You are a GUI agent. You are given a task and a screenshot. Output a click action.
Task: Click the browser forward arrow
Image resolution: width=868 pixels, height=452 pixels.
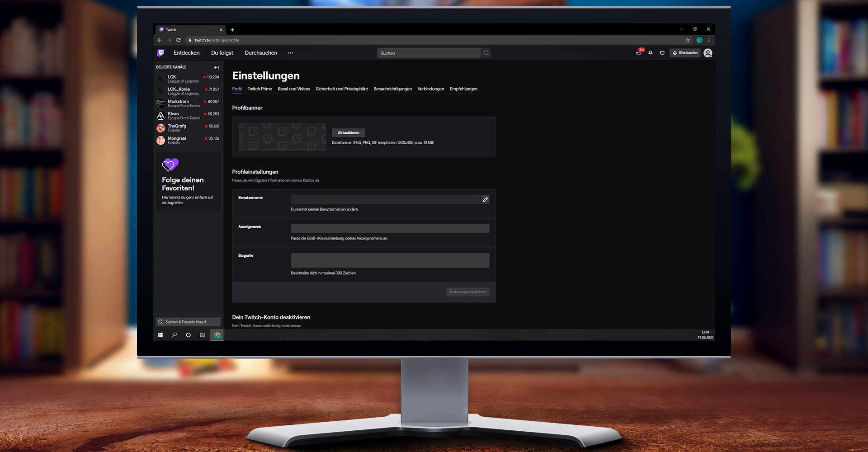(169, 40)
